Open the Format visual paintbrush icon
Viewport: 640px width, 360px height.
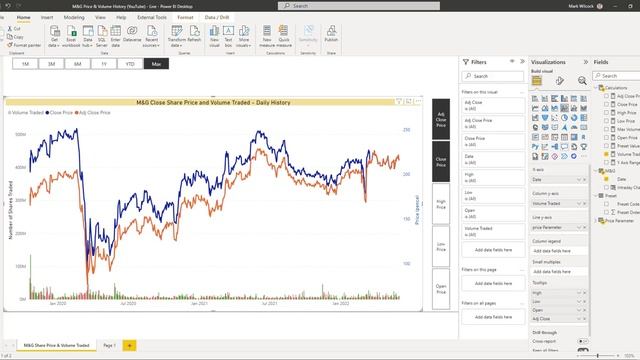(x=560, y=80)
